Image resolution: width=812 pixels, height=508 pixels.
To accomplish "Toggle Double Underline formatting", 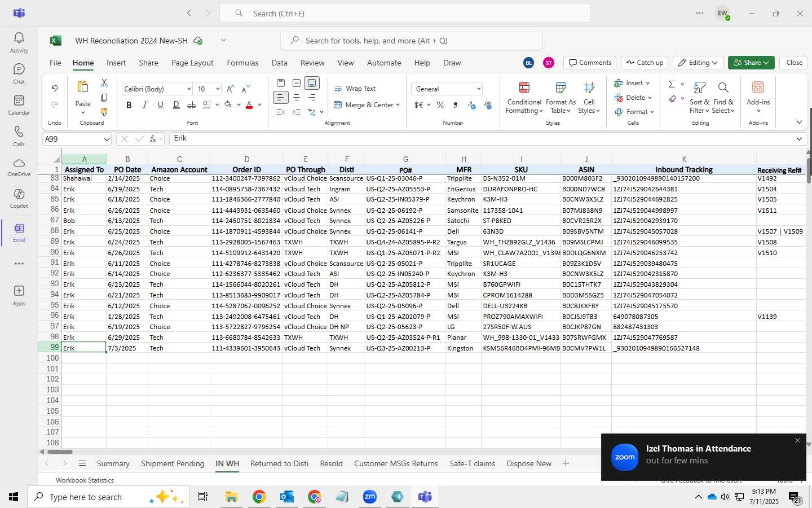I will (x=176, y=105).
